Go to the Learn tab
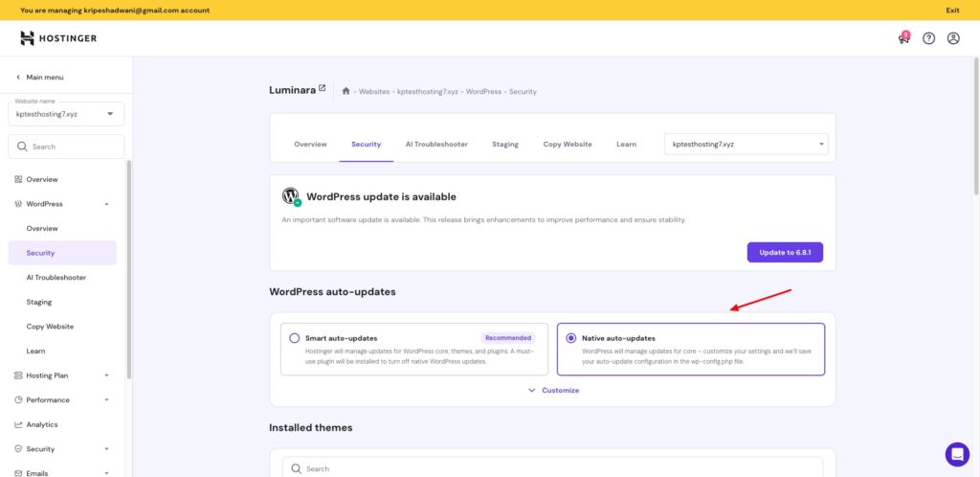This screenshot has height=477, width=980. (x=626, y=144)
